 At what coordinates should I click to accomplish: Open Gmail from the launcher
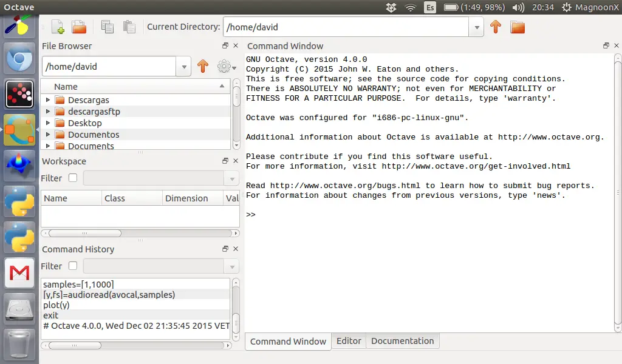click(19, 272)
